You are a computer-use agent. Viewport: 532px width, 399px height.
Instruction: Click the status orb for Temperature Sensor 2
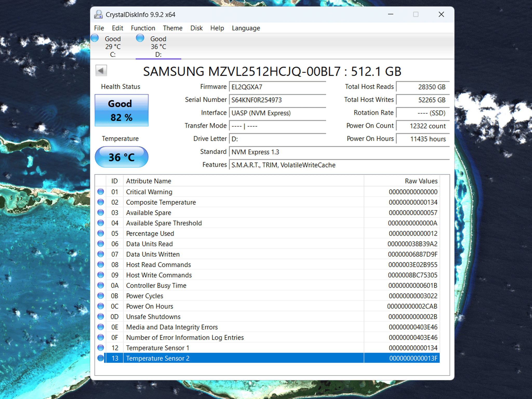101,358
